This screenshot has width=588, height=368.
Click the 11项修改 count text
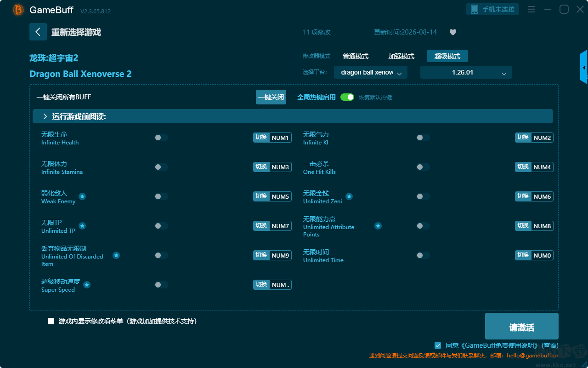tap(317, 32)
